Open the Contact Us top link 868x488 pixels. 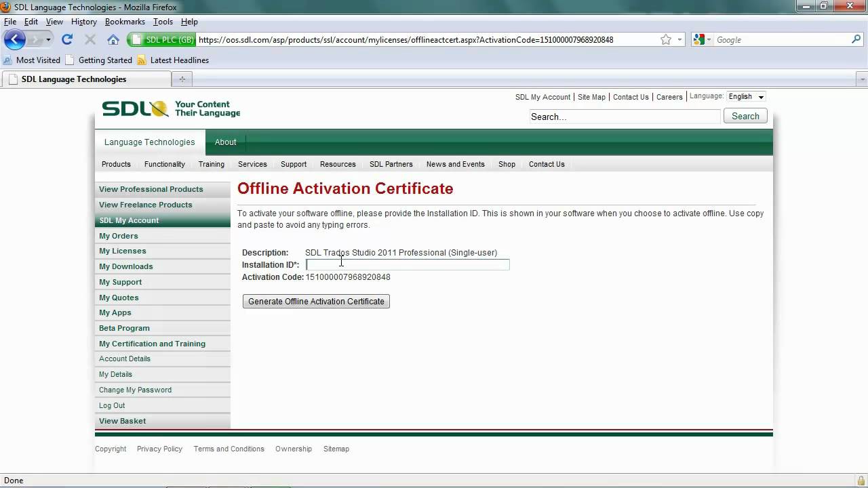tap(631, 97)
